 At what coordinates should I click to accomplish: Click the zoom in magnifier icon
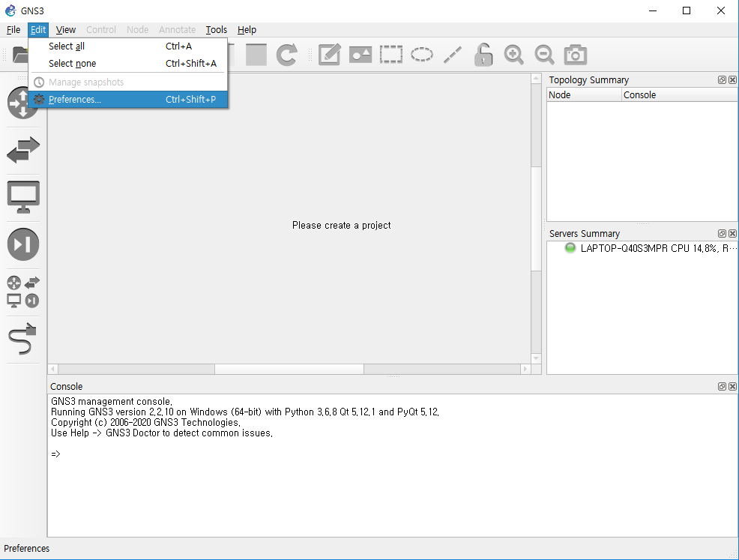pos(513,55)
